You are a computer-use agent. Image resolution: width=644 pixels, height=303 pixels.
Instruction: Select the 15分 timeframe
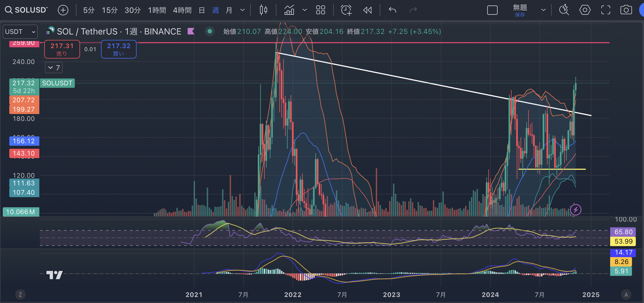tap(110, 10)
